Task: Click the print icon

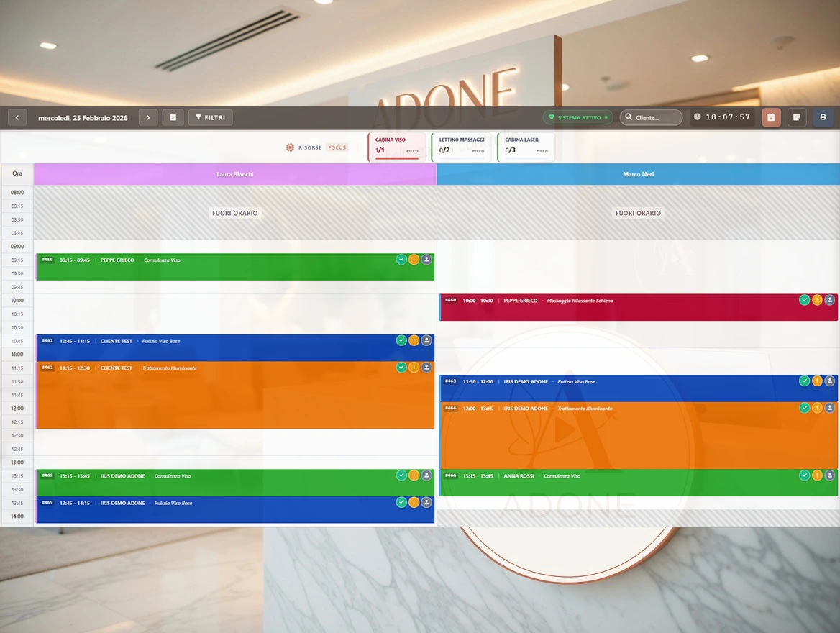Action: click(823, 117)
